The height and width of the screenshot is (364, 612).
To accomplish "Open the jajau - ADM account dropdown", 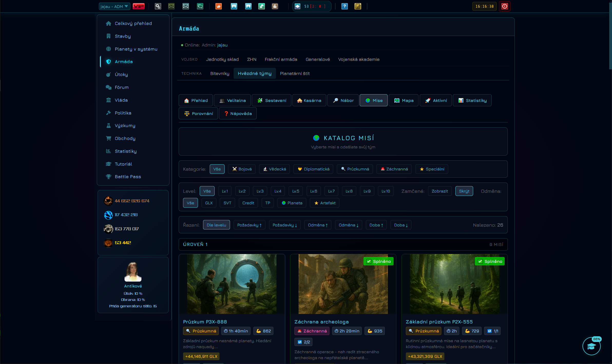I will [114, 6].
